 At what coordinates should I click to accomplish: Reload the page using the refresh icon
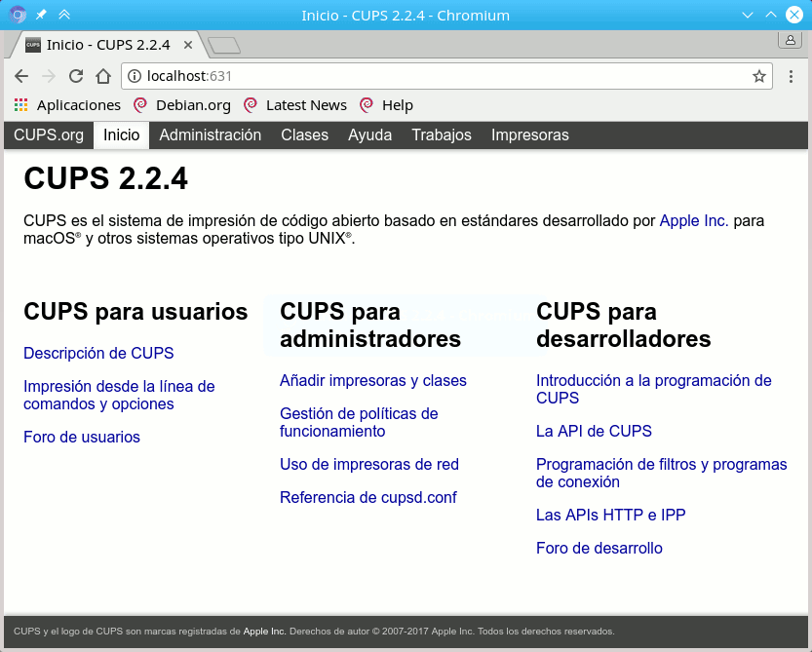click(76, 76)
